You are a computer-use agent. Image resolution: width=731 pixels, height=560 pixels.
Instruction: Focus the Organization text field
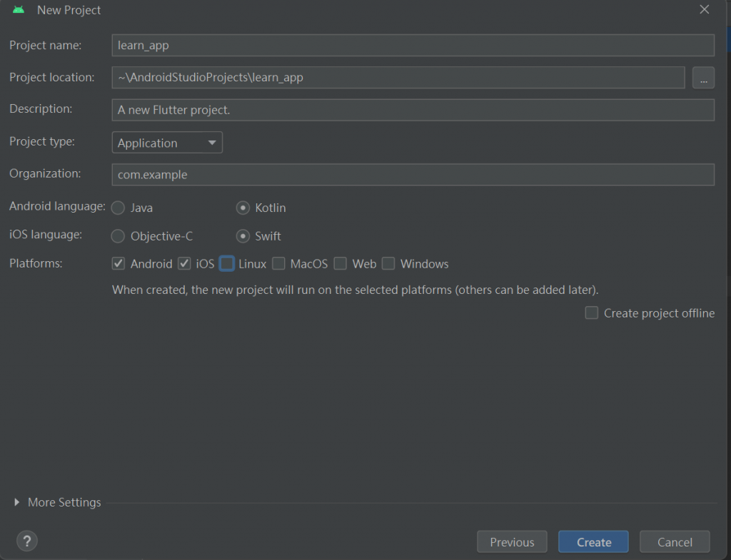[x=413, y=175]
